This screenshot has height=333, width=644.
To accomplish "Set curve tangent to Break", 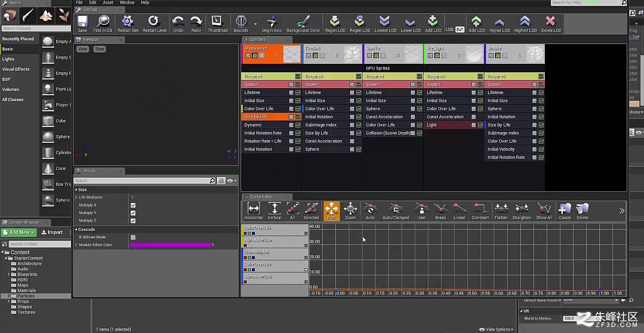I will point(440,211).
